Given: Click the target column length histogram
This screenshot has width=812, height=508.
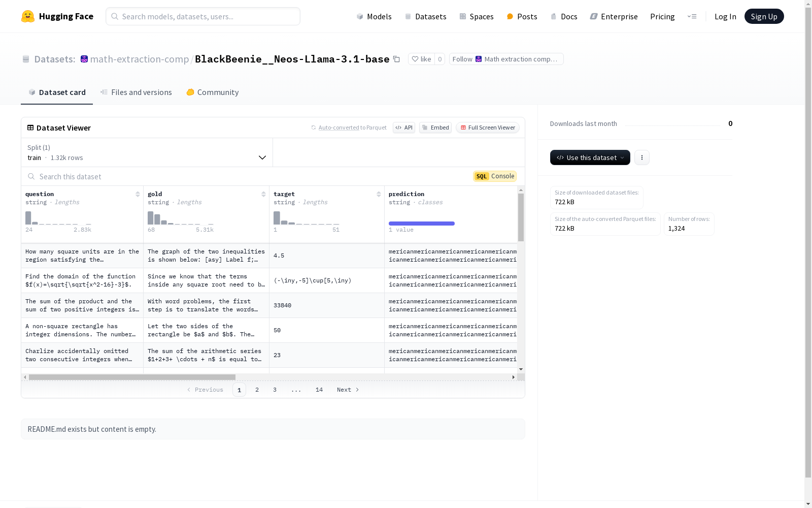Looking at the screenshot, I should [x=307, y=218].
